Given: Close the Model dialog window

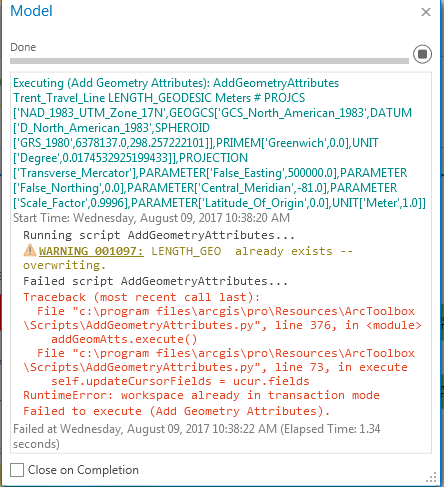Looking at the screenshot, I should click(x=426, y=12).
